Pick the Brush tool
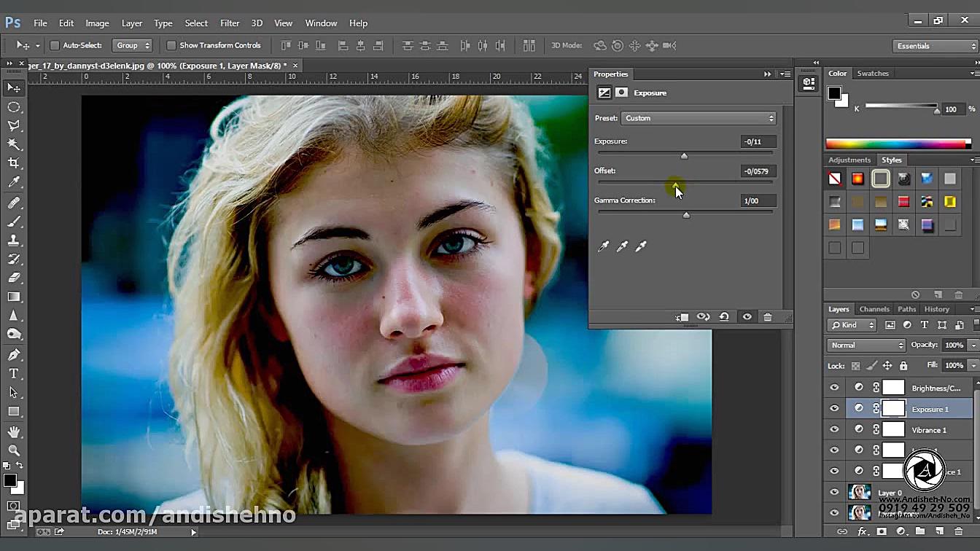980x551 pixels. pyautogui.click(x=14, y=221)
